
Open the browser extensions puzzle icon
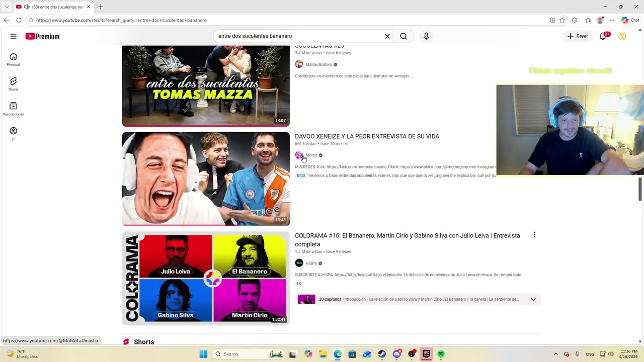(575, 20)
